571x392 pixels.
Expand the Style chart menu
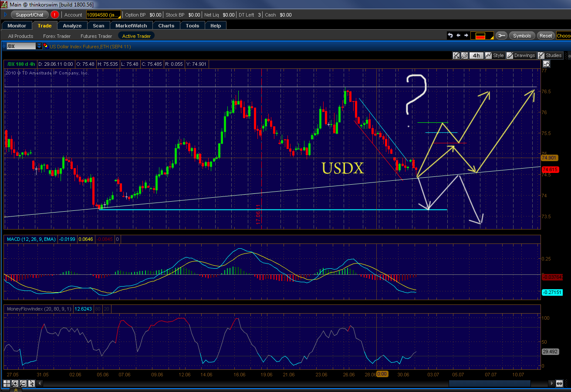494,55
